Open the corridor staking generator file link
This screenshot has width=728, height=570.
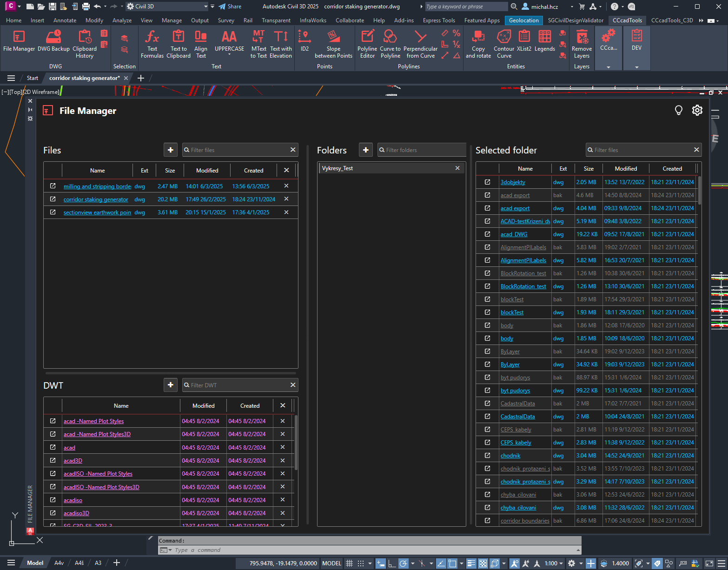point(96,199)
